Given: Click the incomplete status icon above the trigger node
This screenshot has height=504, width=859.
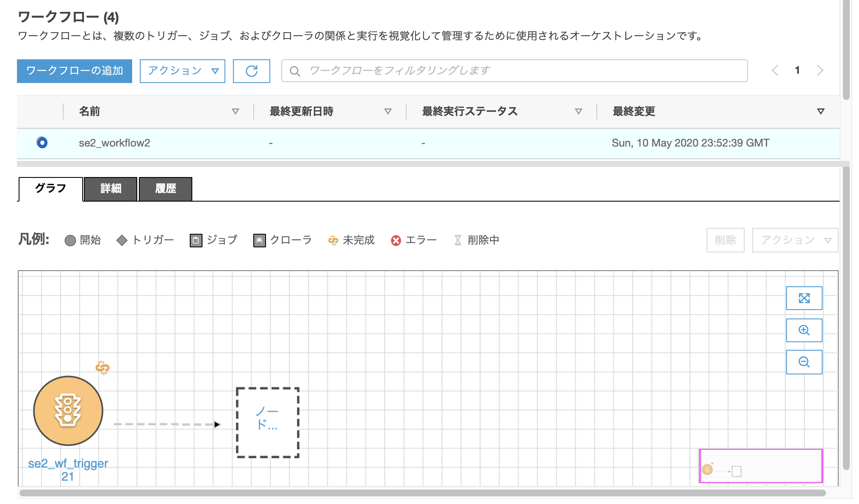Looking at the screenshot, I should (x=102, y=368).
